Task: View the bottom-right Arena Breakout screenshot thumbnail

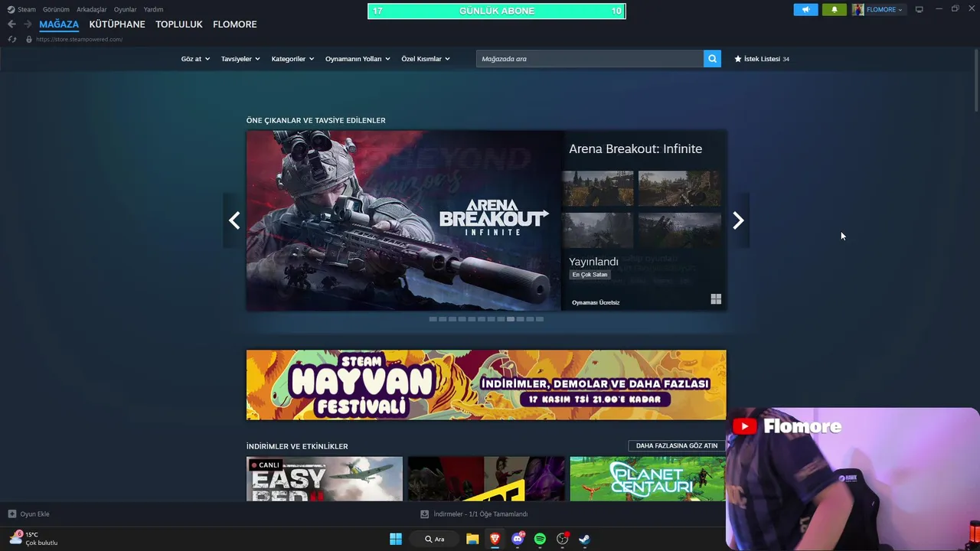Action: [680, 230]
